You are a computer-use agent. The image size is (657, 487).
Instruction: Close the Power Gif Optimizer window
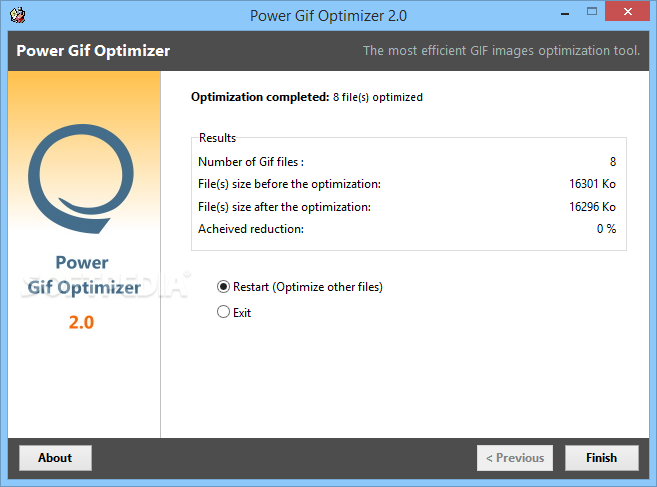click(627, 11)
